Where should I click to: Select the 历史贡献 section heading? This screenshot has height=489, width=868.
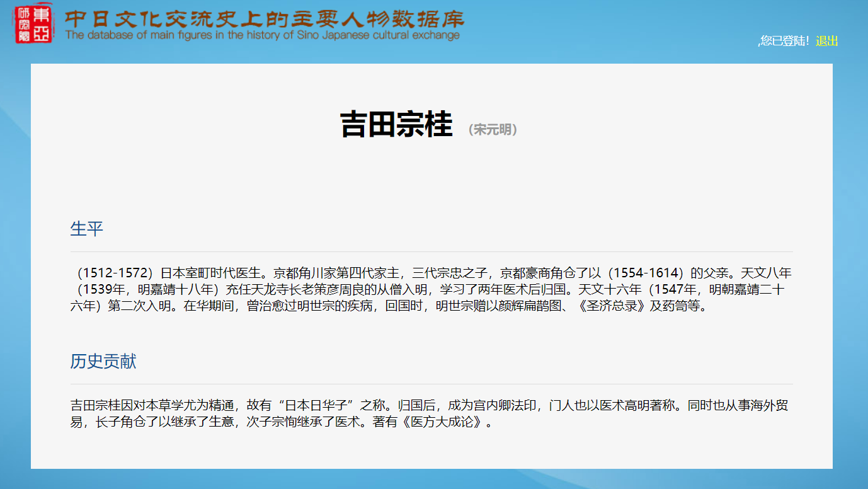[x=103, y=362]
